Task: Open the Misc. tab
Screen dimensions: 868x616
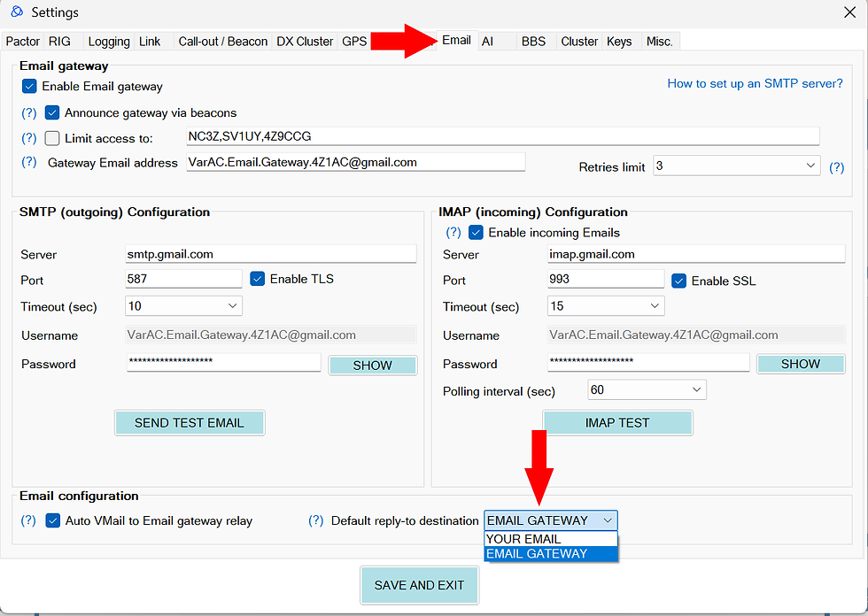Action: 659,42
